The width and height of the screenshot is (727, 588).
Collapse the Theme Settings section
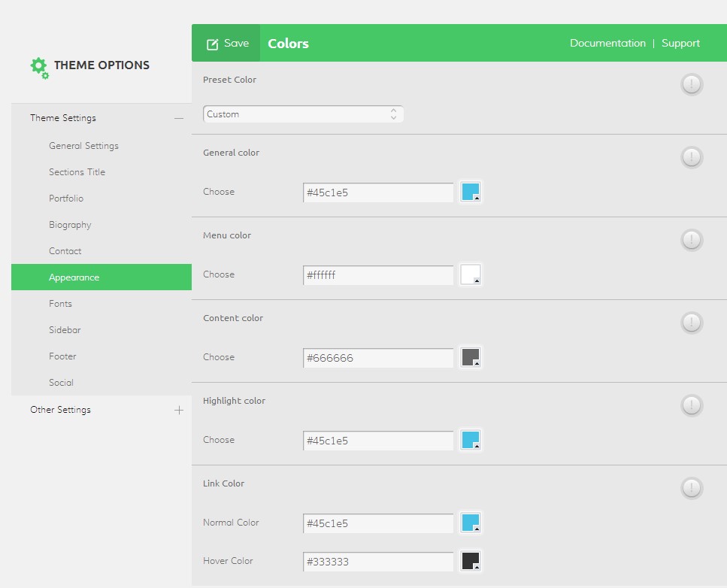tap(178, 118)
